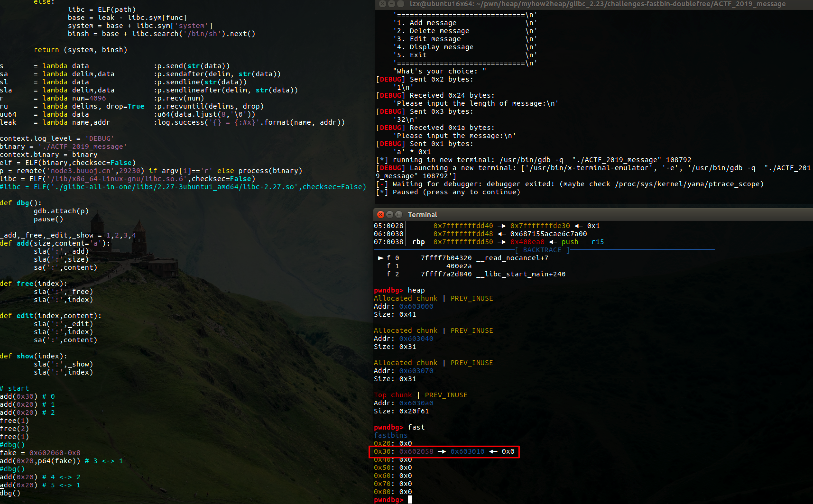Close the lzx@ubuntu16x64 terminal window
The image size is (813, 504).
pyautogui.click(x=383, y=4)
